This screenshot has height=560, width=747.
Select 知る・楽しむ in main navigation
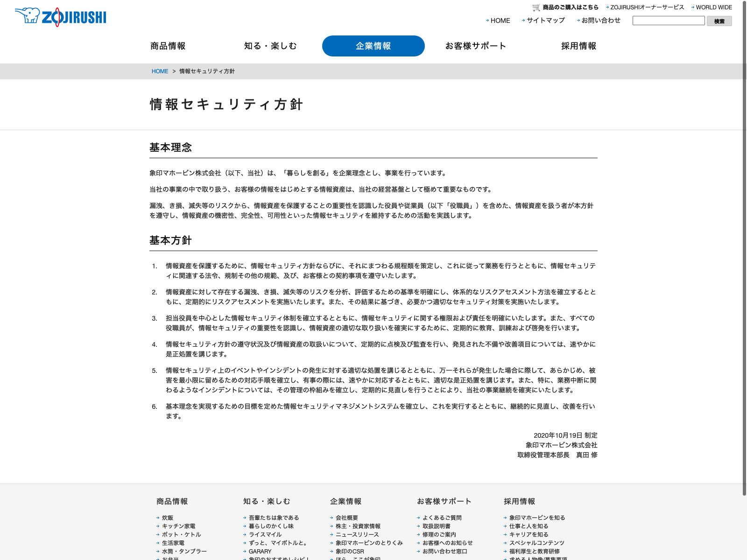pyautogui.click(x=270, y=46)
